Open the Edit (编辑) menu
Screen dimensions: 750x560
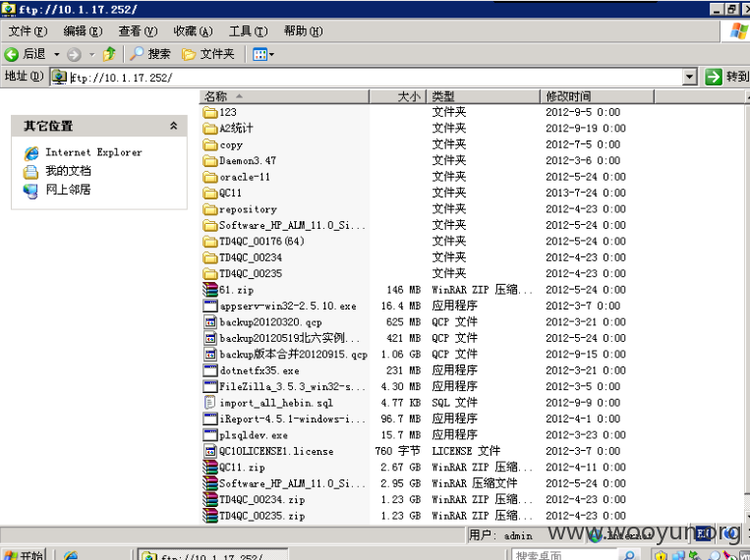click(x=83, y=31)
